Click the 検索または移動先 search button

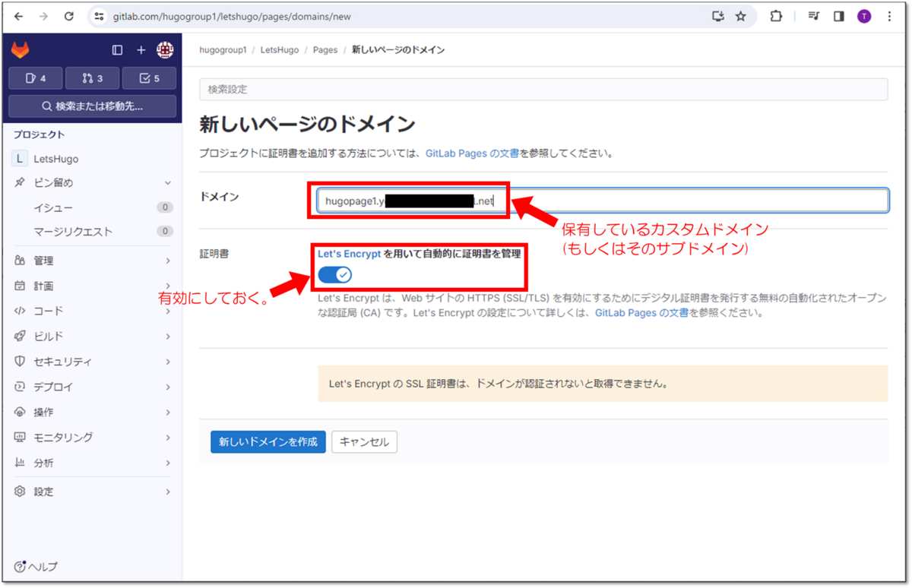pos(92,106)
